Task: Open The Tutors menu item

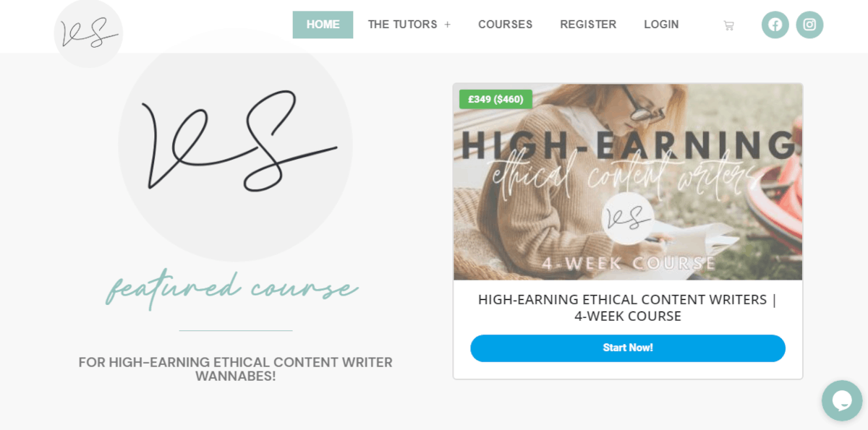Action: (402, 25)
